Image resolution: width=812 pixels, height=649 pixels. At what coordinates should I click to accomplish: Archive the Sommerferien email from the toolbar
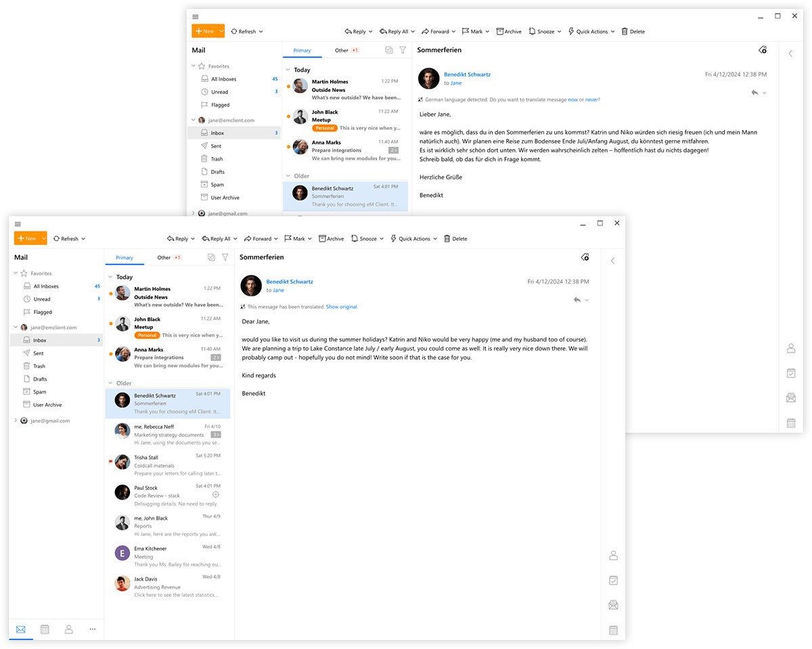click(331, 238)
